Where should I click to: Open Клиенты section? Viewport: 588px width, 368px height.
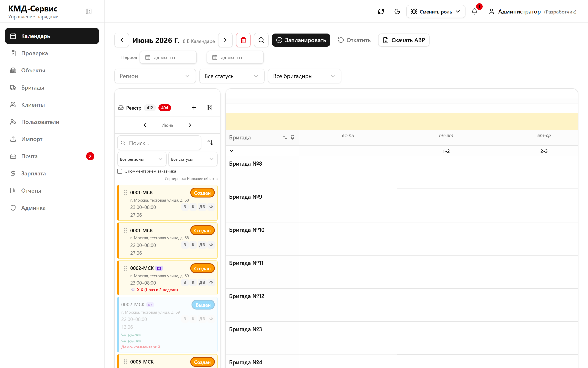click(52, 105)
